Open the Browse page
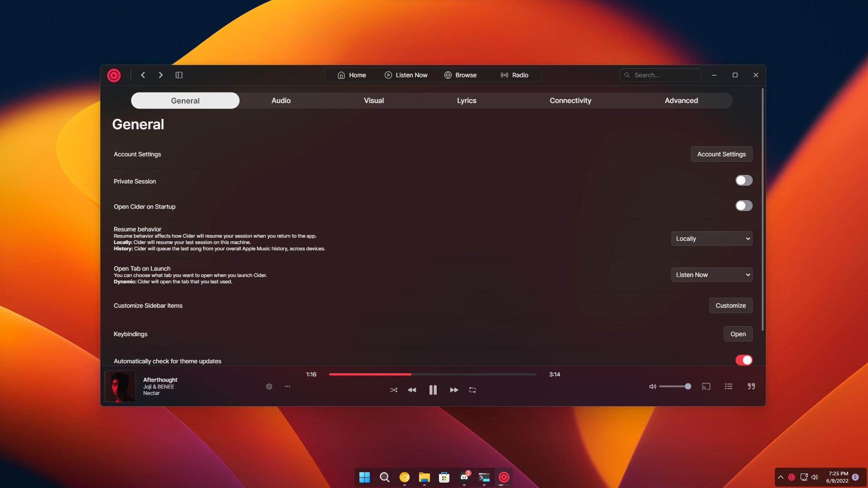This screenshot has height=488, width=868. tap(460, 75)
